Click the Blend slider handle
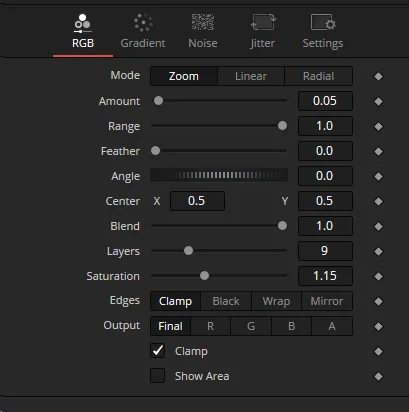The height and width of the screenshot is (412, 409). (x=282, y=226)
